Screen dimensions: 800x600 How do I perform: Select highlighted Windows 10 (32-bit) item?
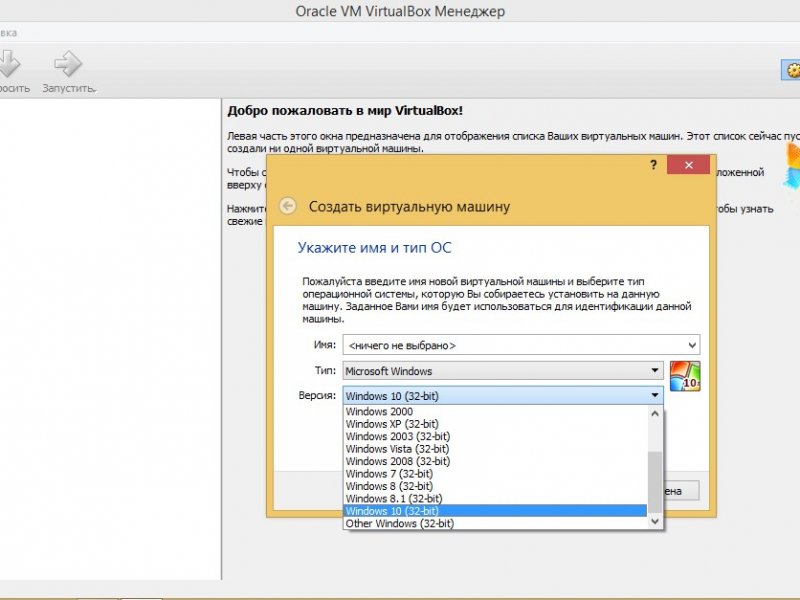pyautogui.click(x=495, y=511)
